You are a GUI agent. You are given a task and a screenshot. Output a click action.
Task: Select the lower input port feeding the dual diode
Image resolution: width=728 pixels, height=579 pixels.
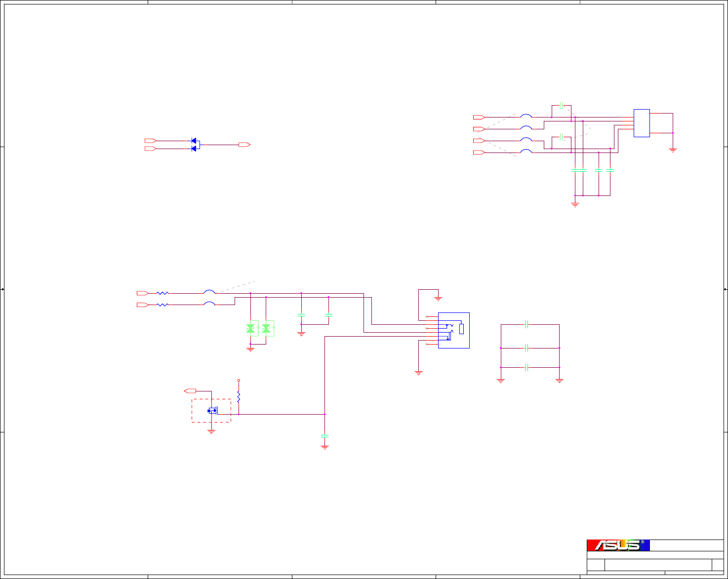151,148
